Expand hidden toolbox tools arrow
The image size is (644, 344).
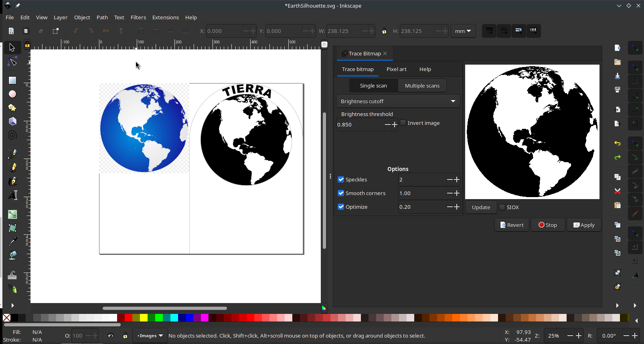click(x=12, y=305)
